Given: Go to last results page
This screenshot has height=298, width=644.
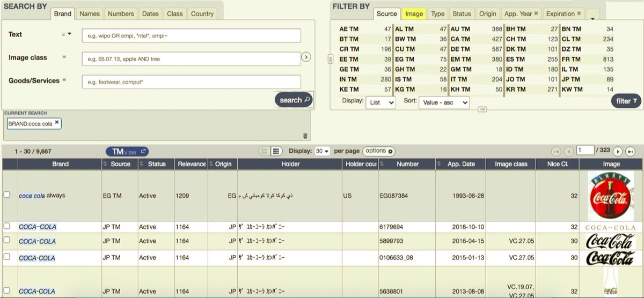Looking at the screenshot, I should (x=630, y=152).
